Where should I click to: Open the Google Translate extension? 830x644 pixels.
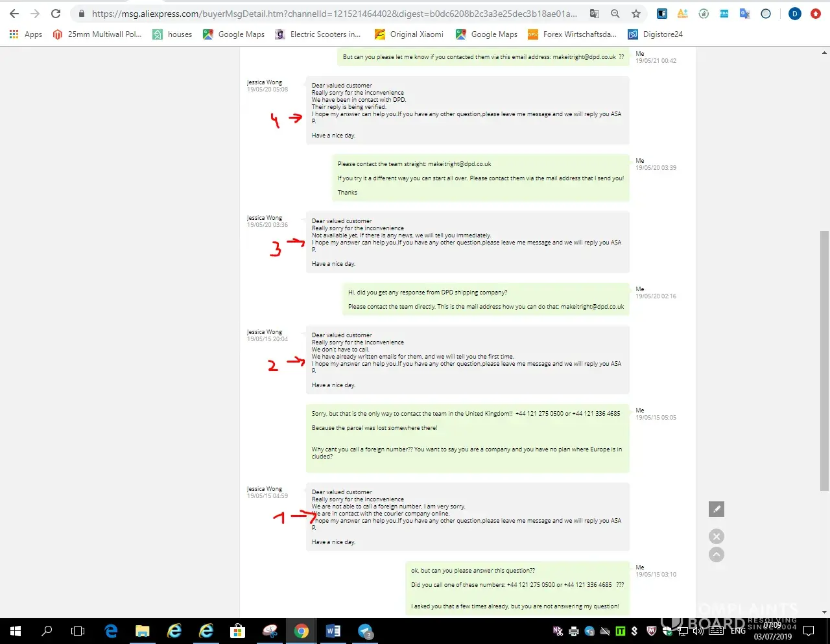click(x=745, y=14)
